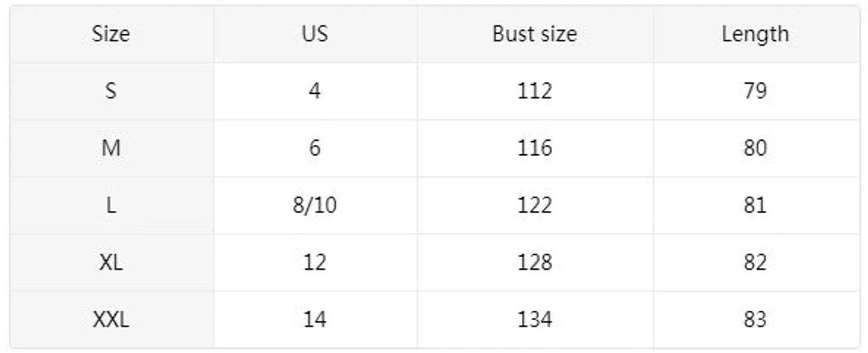Click the bust size 112 cell
Image resolution: width=868 pixels, height=353 pixels.
(534, 91)
